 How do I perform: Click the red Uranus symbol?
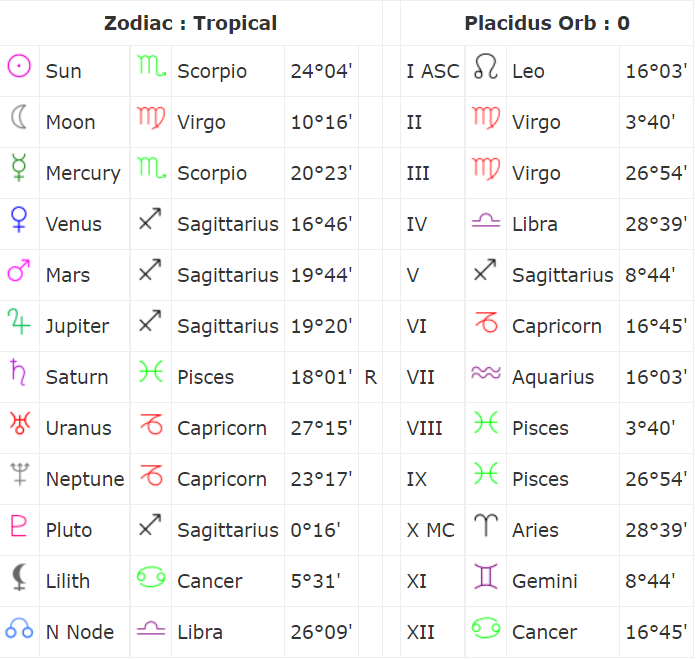(20, 423)
